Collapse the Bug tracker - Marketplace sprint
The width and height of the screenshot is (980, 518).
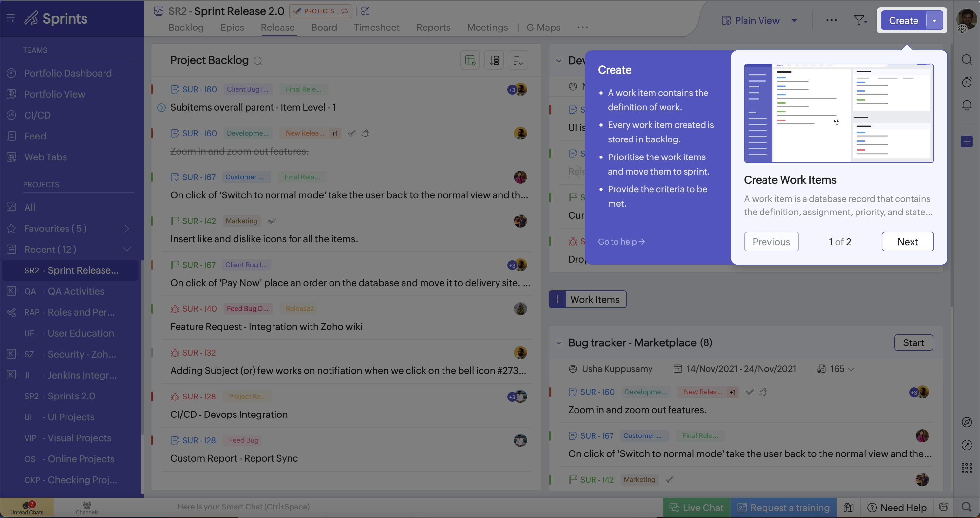(x=558, y=343)
